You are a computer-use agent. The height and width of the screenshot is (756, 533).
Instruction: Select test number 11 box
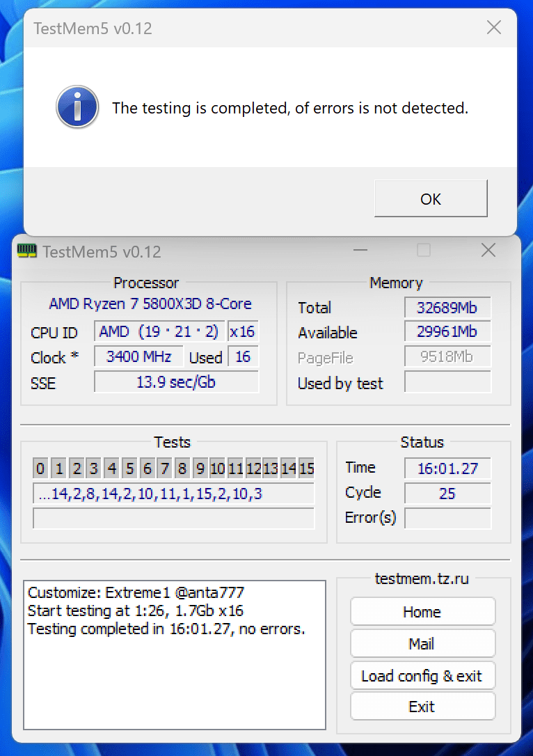pos(235,468)
